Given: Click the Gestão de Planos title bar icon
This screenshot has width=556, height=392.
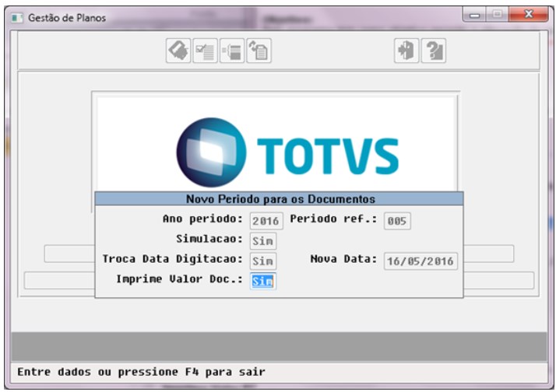Looking at the screenshot, I should [x=17, y=18].
